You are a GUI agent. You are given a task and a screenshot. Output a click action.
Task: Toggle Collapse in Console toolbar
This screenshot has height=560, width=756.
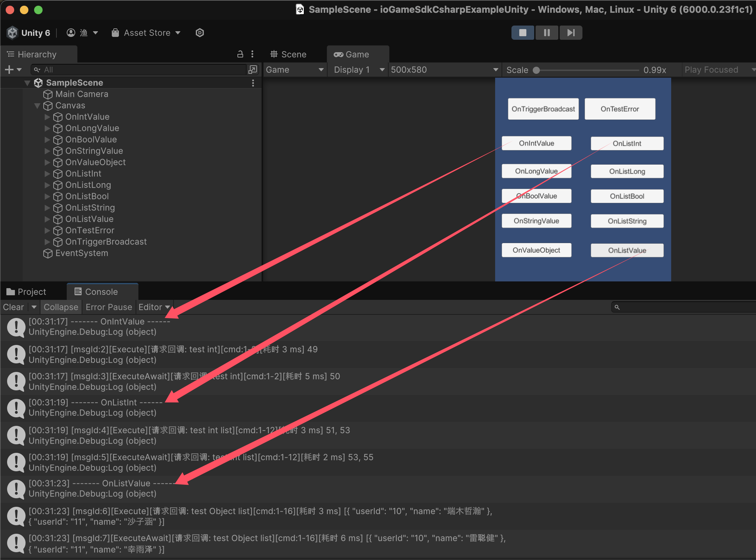[x=61, y=307]
